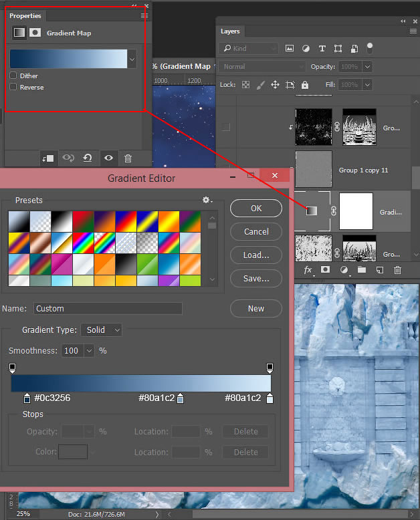Filter layers by smart object icon
Screen dimensions: 420x520
coord(354,48)
